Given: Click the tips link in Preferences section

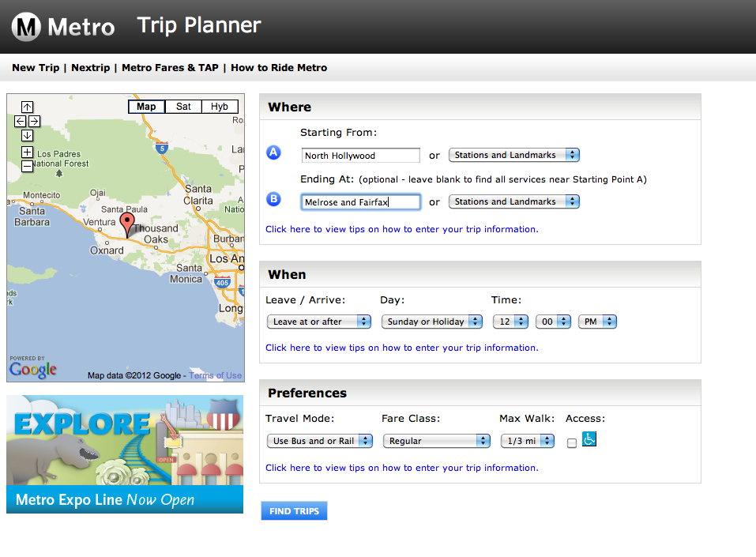Looking at the screenshot, I should pos(401,468).
